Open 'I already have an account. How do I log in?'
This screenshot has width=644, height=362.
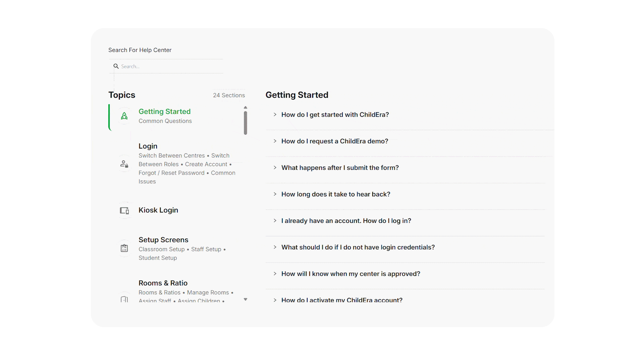(346, 221)
